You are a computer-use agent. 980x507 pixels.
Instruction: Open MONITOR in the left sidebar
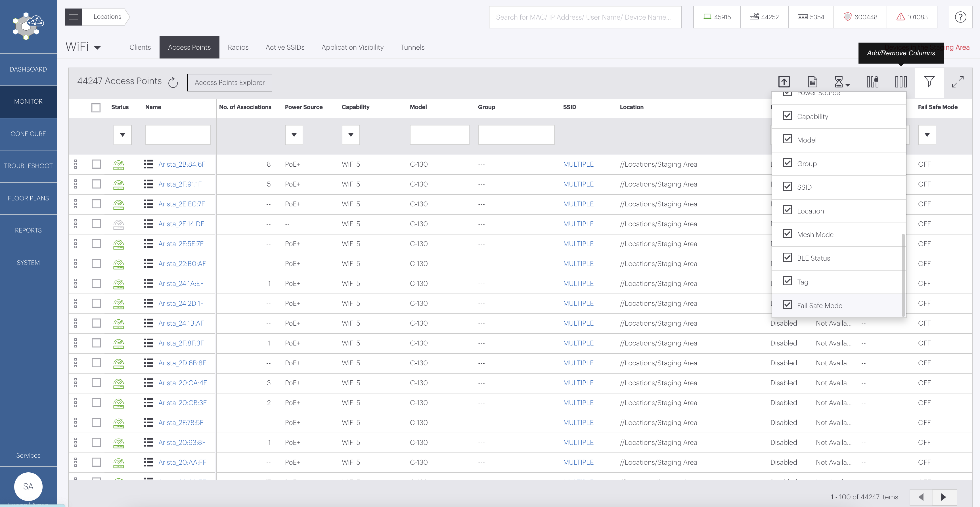pyautogui.click(x=28, y=102)
